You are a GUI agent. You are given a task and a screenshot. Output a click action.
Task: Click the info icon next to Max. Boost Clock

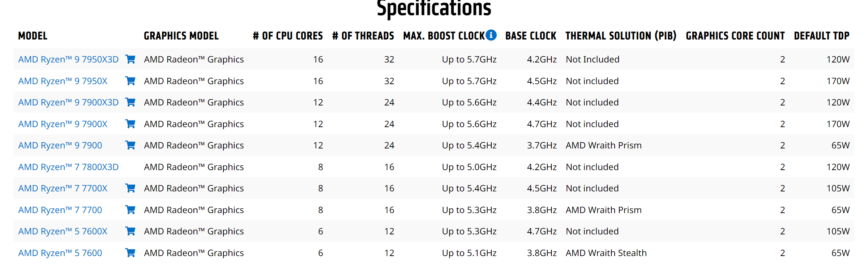(x=491, y=35)
